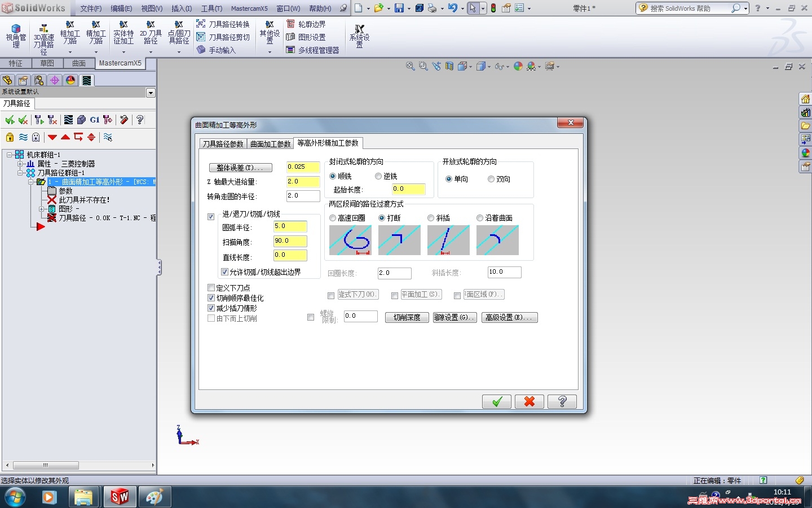Toggle 定义下刀点 checkbox

211,288
